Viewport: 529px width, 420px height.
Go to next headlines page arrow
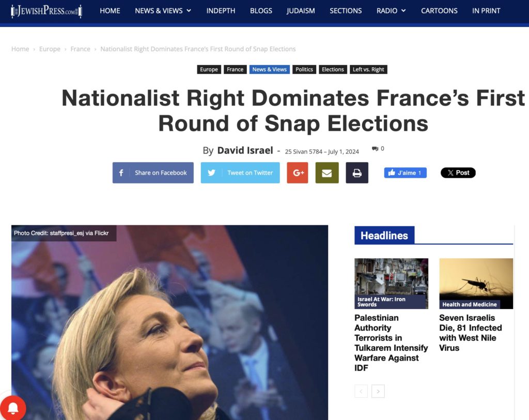[x=378, y=392]
